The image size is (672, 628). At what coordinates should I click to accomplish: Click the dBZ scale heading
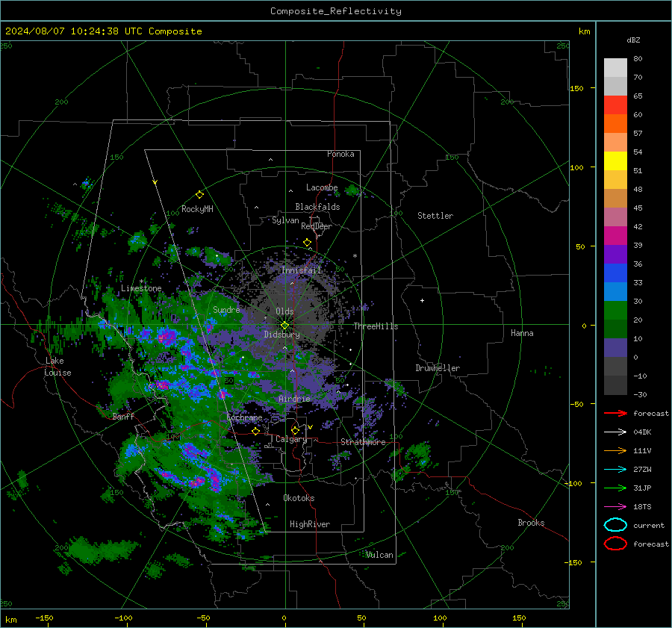click(633, 40)
